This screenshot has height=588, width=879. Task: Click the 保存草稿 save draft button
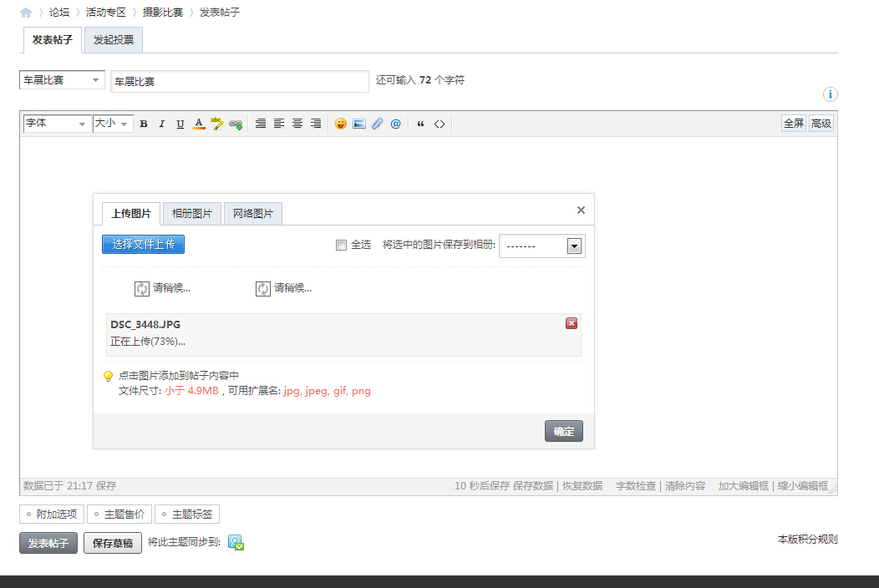pos(112,543)
